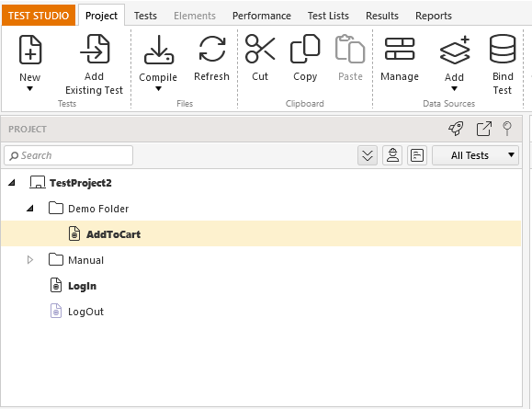532x409 pixels.
Task: Click Add Existing Test icon
Action: pos(95,50)
